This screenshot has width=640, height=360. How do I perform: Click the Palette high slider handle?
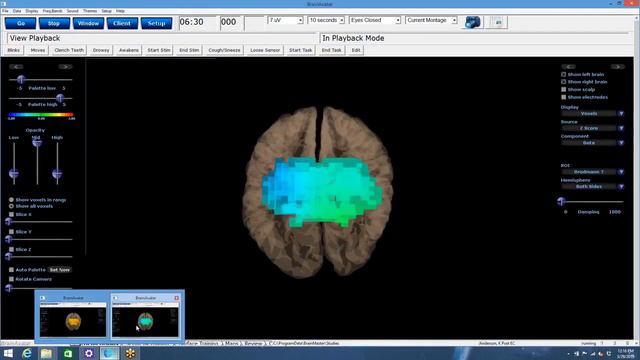point(60,98)
